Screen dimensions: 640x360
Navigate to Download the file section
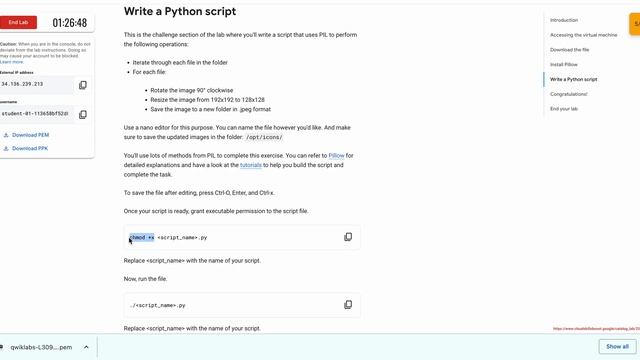[x=569, y=50]
